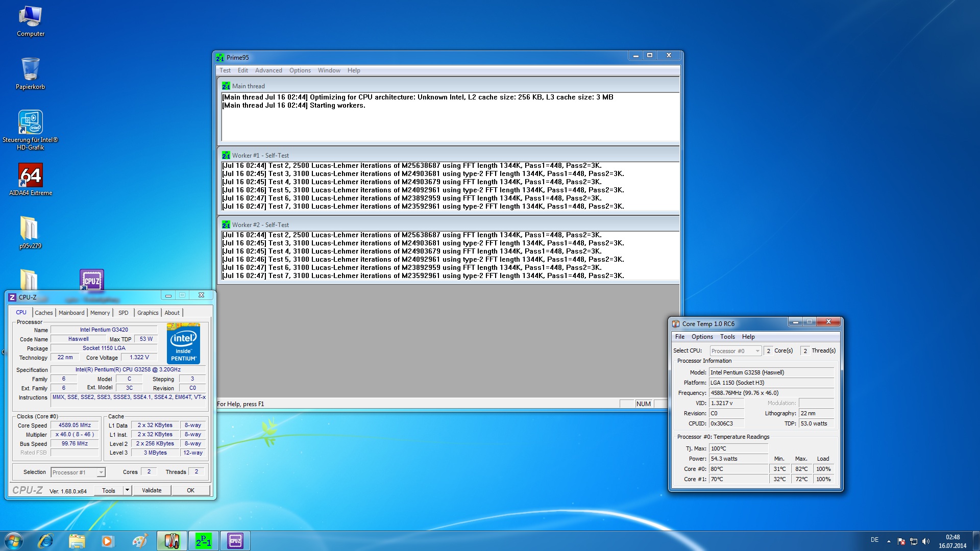The image size is (980, 551).
Task: Click the volume speaker tray icon
Action: pyautogui.click(x=926, y=541)
